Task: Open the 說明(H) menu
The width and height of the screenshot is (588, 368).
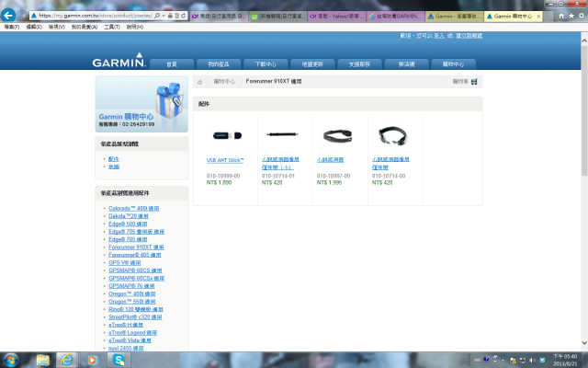Action: pos(135,27)
